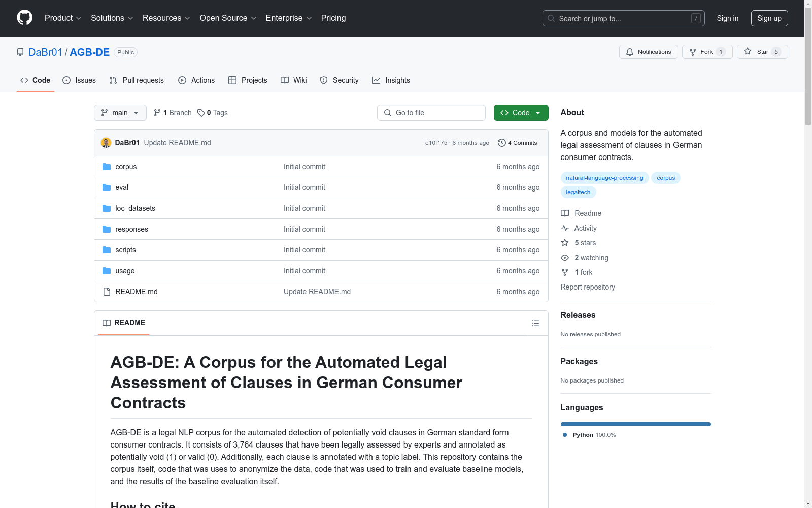Expand the Enterprise menu
This screenshot has width=812, height=508.
(x=289, y=18)
